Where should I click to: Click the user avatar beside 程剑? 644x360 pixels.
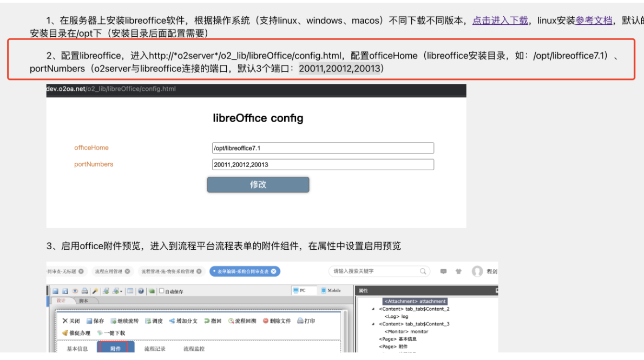[x=477, y=271]
